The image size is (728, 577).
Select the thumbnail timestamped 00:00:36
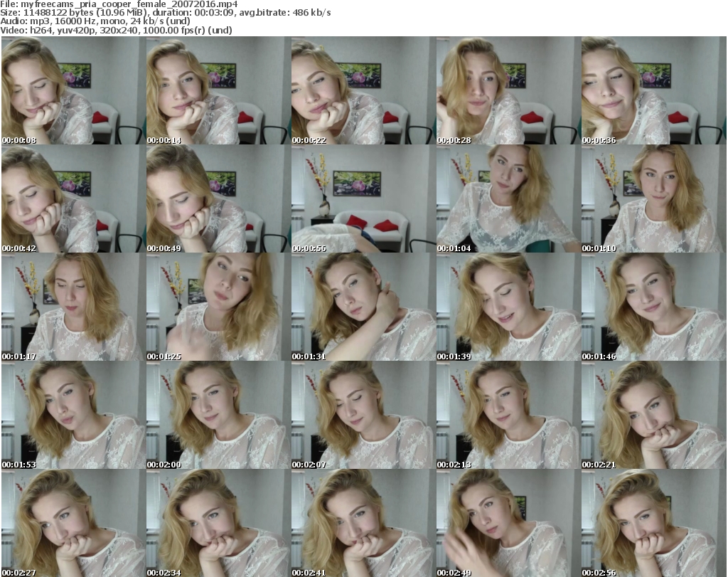[653, 90]
